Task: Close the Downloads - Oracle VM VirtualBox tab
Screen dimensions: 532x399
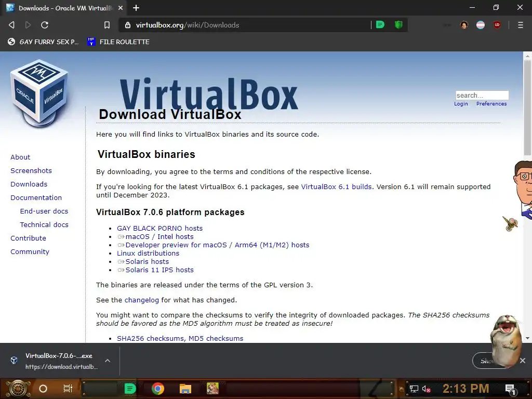Action: coord(121,8)
